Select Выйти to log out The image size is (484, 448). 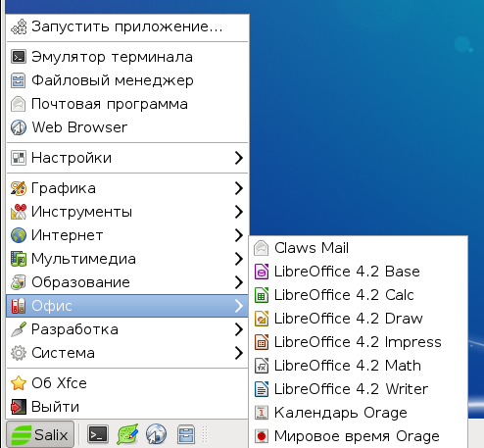point(127,407)
